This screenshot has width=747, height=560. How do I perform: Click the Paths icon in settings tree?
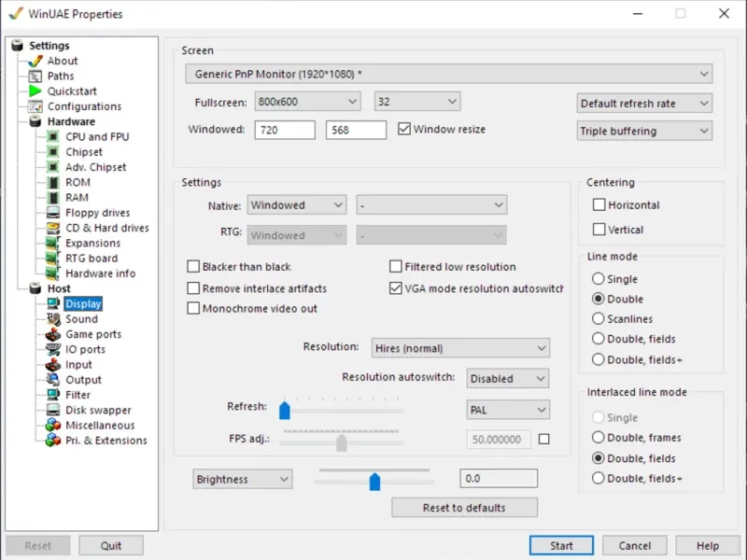35,77
